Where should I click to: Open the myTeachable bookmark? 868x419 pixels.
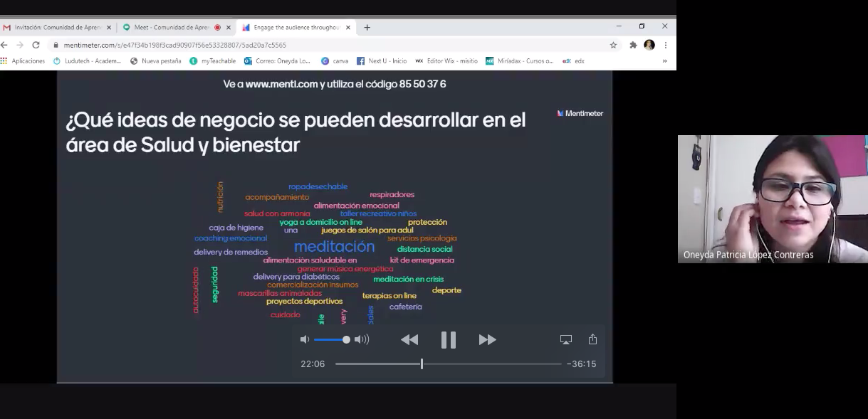[x=212, y=61]
